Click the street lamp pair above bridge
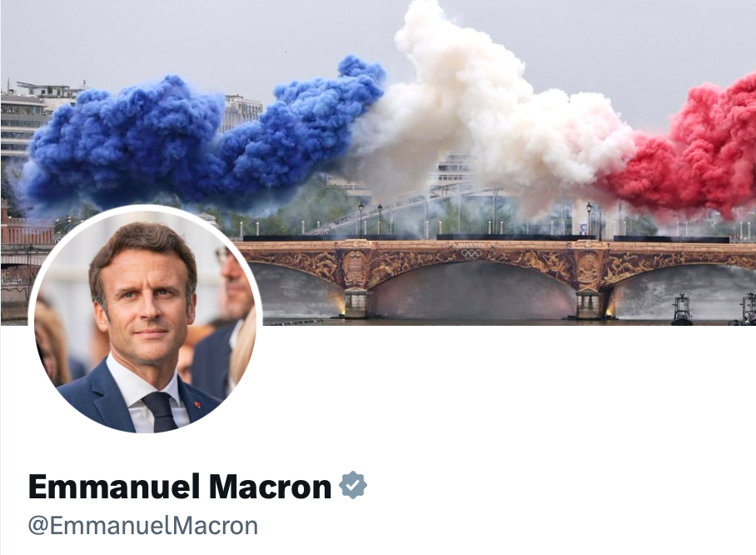 tap(370, 220)
